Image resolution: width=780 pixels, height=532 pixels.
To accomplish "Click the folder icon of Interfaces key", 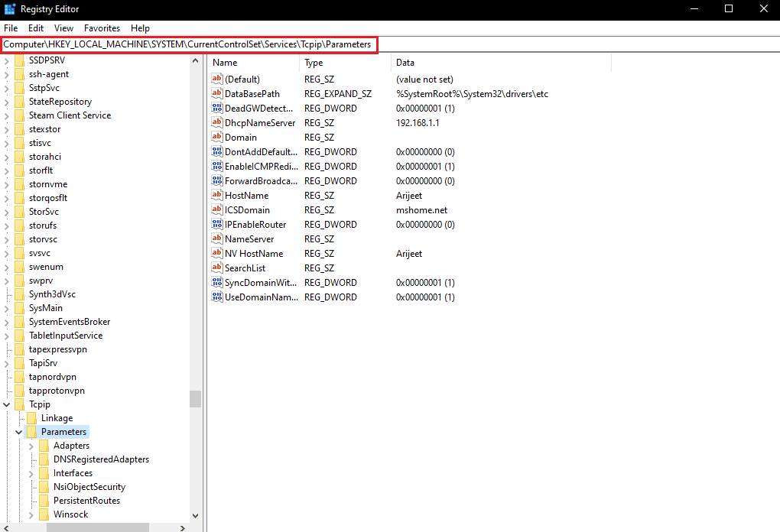I will point(44,473).
